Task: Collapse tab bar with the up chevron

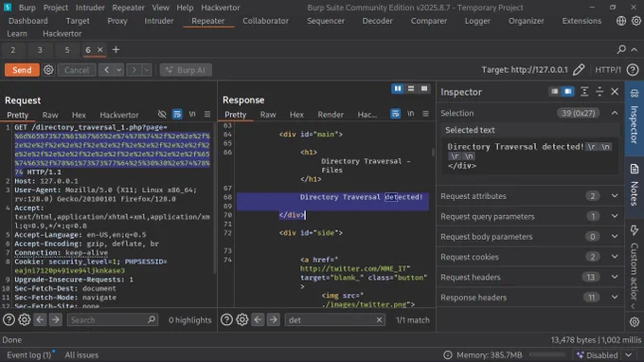Action: pyautogui.click(x=635, y=49)
